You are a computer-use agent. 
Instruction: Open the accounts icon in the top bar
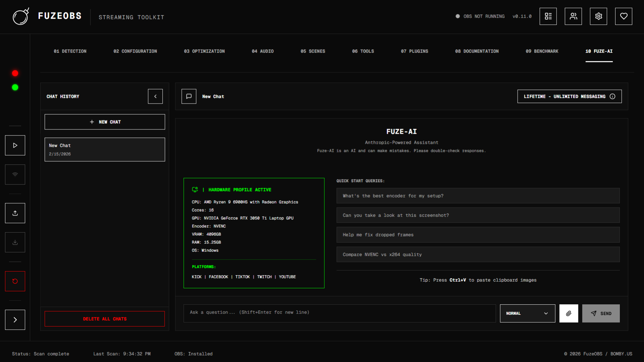(573, 16)
